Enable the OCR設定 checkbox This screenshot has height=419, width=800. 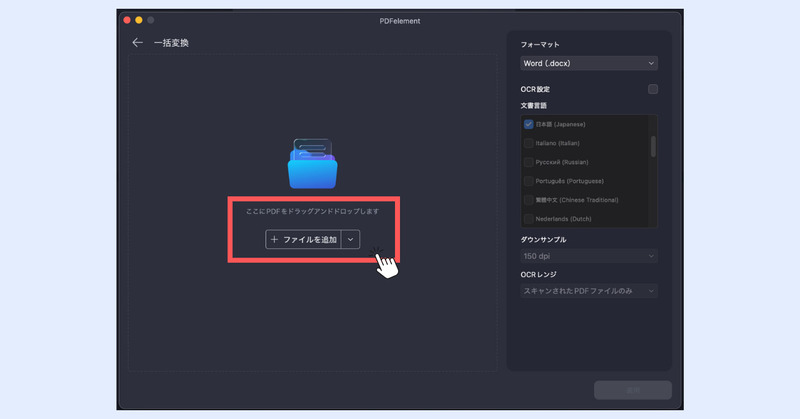[653, 89]
